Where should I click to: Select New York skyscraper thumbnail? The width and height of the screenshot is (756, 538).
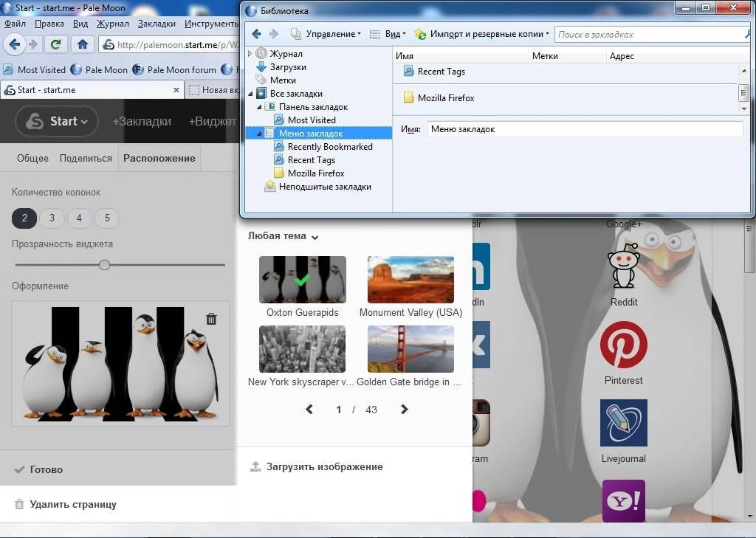[302, 349]
